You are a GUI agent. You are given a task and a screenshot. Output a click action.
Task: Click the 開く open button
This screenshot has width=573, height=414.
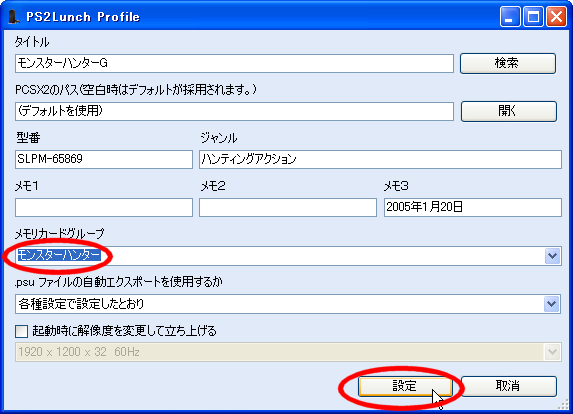509,111
